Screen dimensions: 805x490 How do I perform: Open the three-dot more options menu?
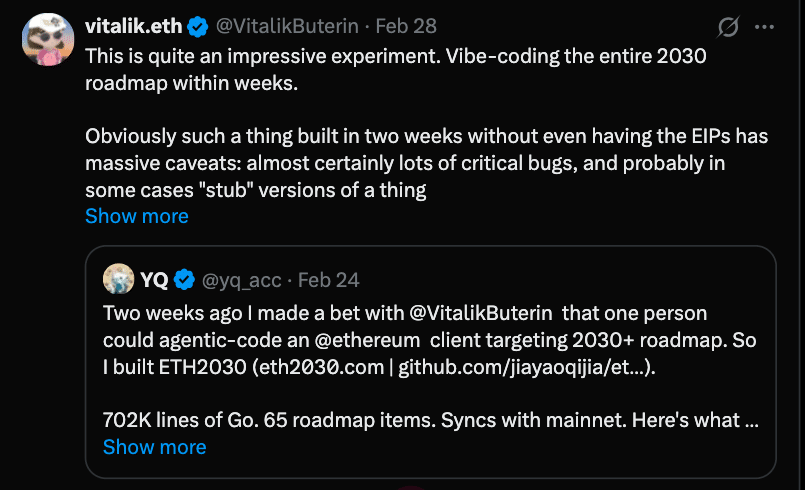764,27
